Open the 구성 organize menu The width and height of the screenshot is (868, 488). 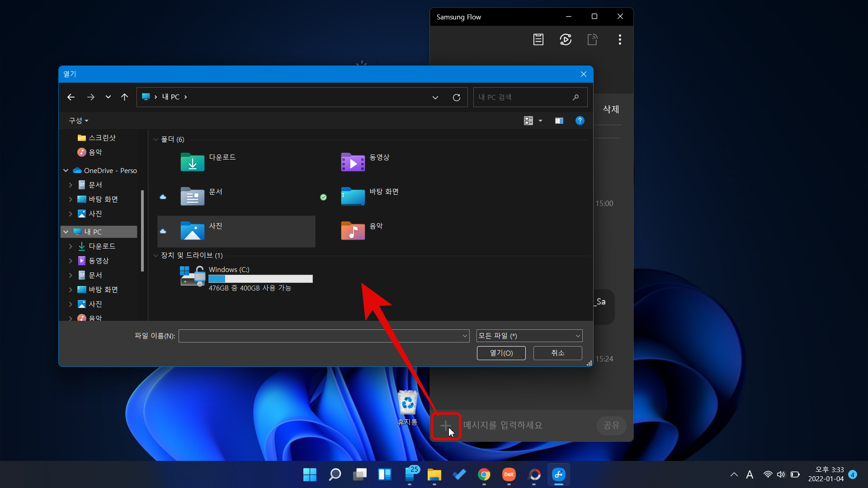pos(79,121)
